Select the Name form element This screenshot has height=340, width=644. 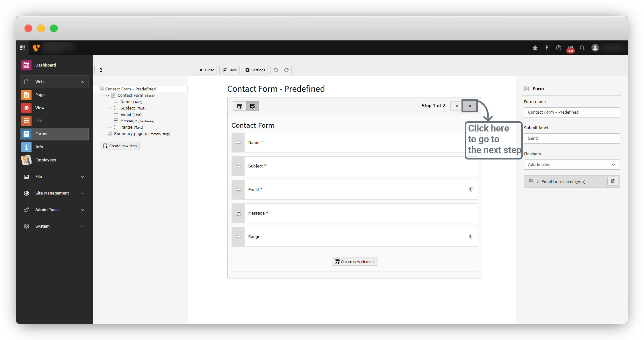pyautogui.click(x=355, y=143)
